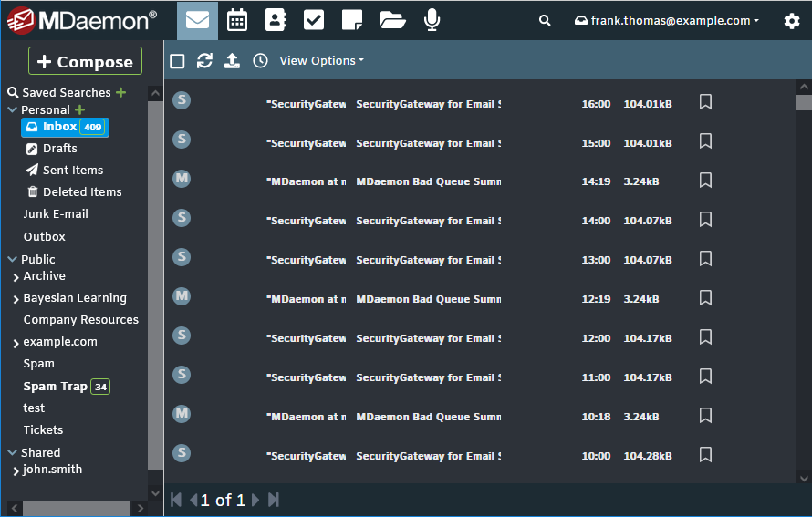Screen dimensions: 812x517
Task: Collapse the Personal folder group
Action: [13, 109]
